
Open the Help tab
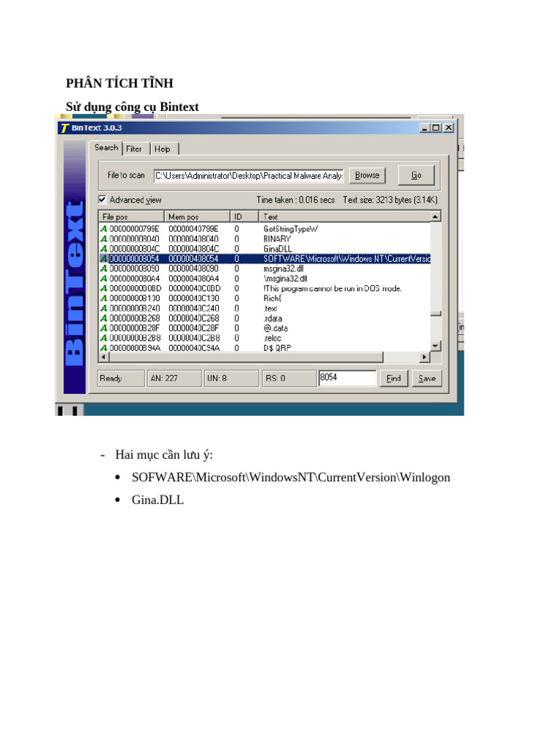pos(163,149)
